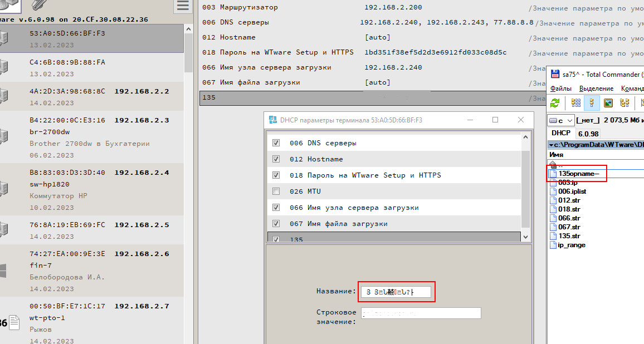Click the Total Commander green refresh icon
644x344 pixels.
tap(555, 103)
